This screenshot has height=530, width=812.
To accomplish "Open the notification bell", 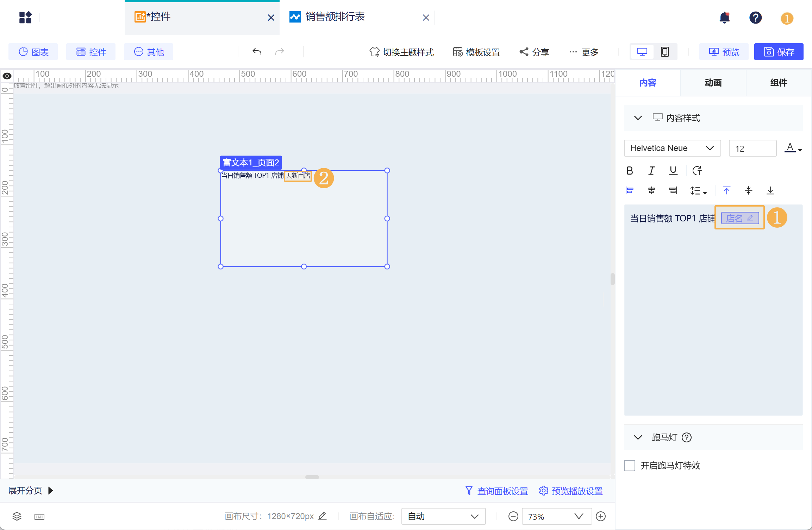I will coord(725,18).
